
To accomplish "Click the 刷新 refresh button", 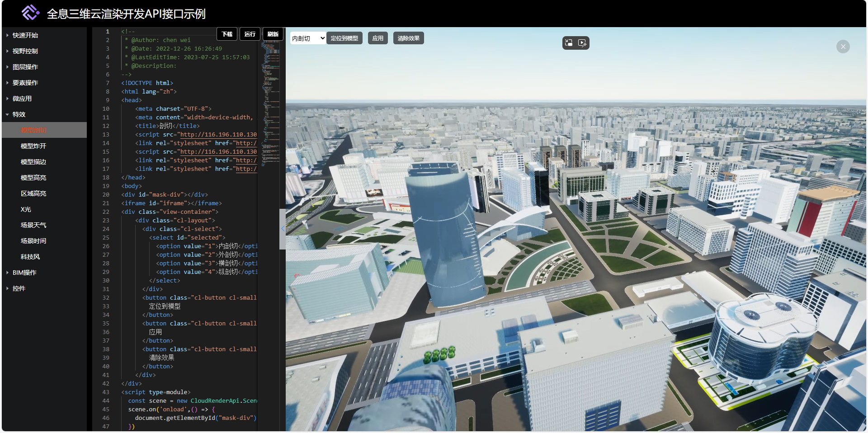I will coord(273,34).
